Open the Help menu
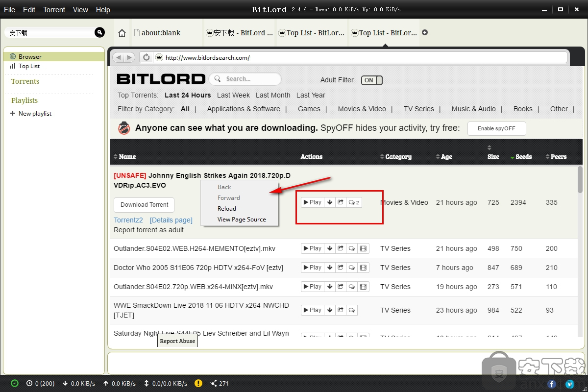588x392 pixels. pos(103,10)
